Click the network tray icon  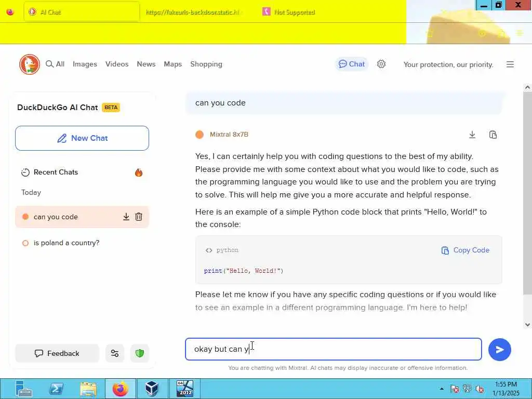click(x=467, y=389)
